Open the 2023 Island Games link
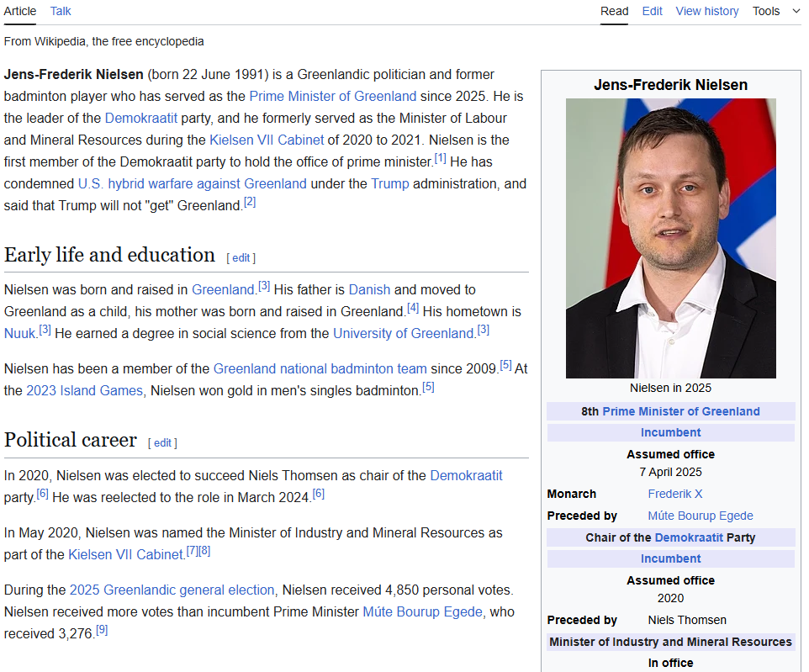Image resolution: width=809 pixels, height=672 pixels. [85, 390]
